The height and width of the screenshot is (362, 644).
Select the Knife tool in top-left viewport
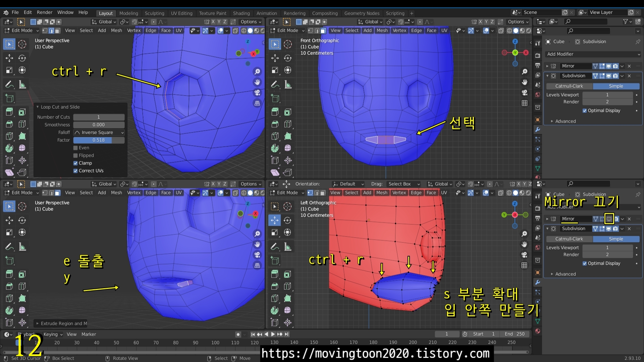pos(9,136)
